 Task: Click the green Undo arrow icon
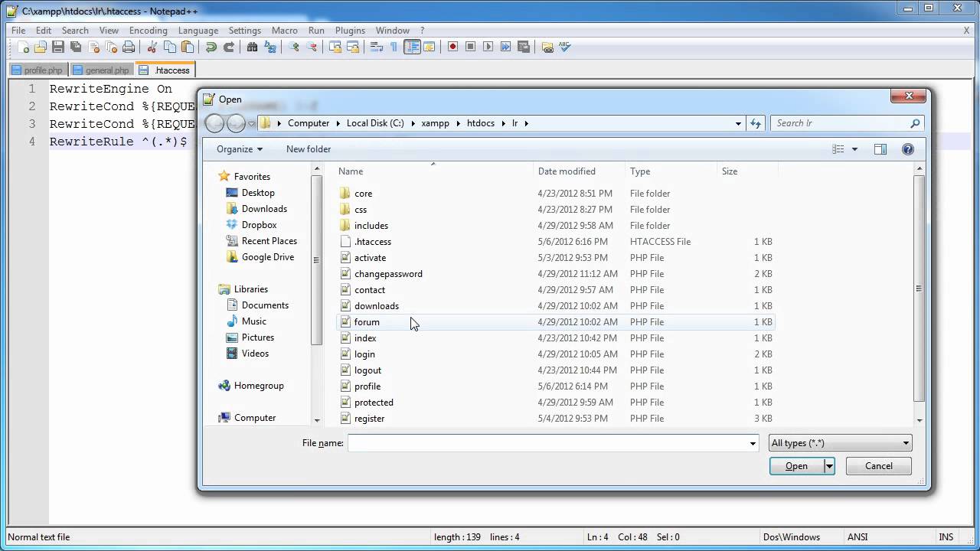click(x=211, y=47)
